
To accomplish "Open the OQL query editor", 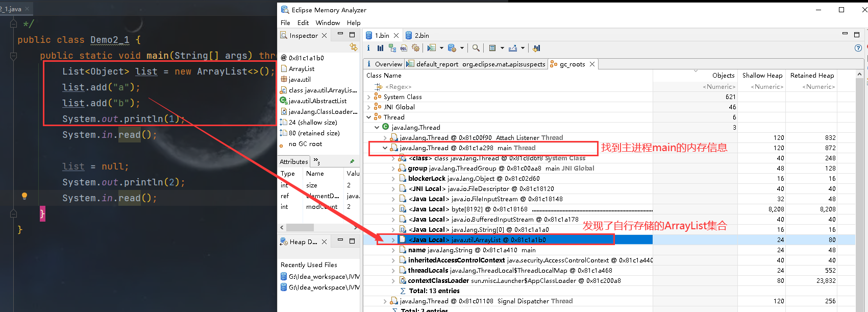I will coord(404,48).
